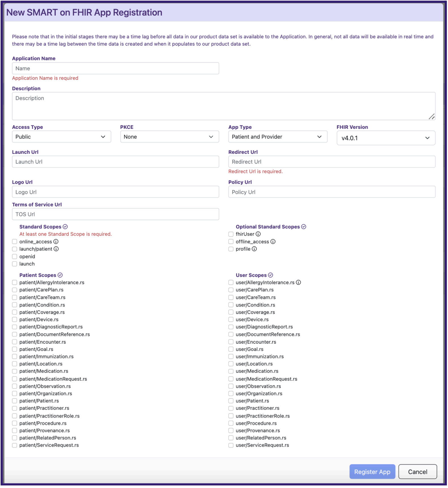The image size is (448, 488).
Task: Enable user/CareTeam.rs checkbox
Action: [x=231, y=297]
